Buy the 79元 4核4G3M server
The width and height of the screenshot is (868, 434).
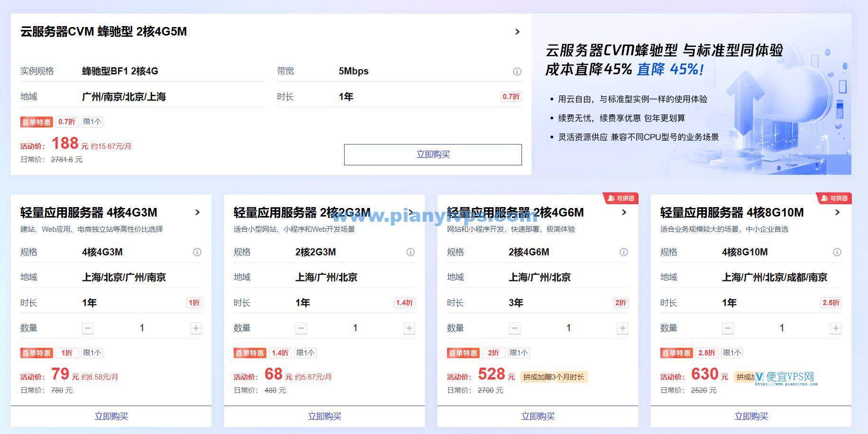pyautogui.click(x=111, y=416)
